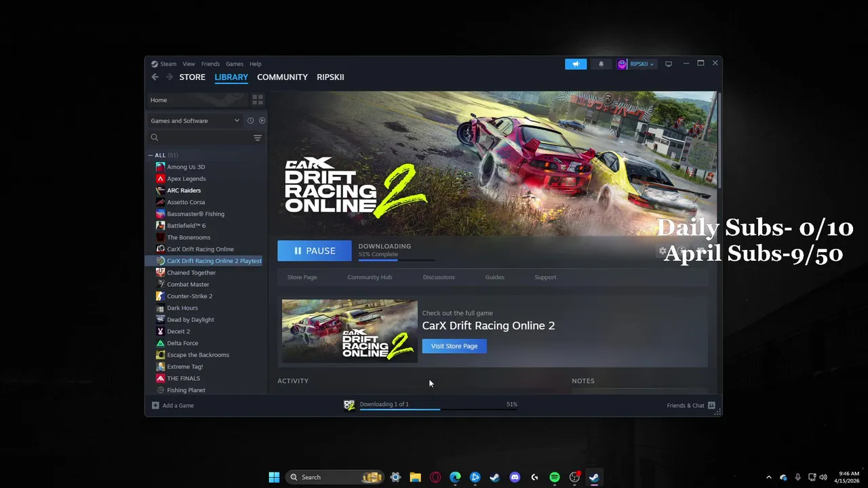Click the downloading game icon in status bar
The height and width of the screenshot is (488, 868).
pos(349,405)
